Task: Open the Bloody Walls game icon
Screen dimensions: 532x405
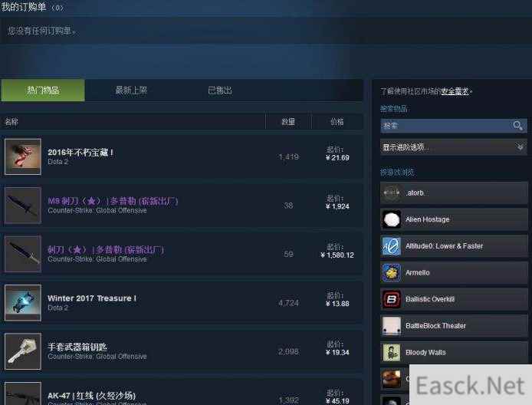Action: [x=392, y=352]
